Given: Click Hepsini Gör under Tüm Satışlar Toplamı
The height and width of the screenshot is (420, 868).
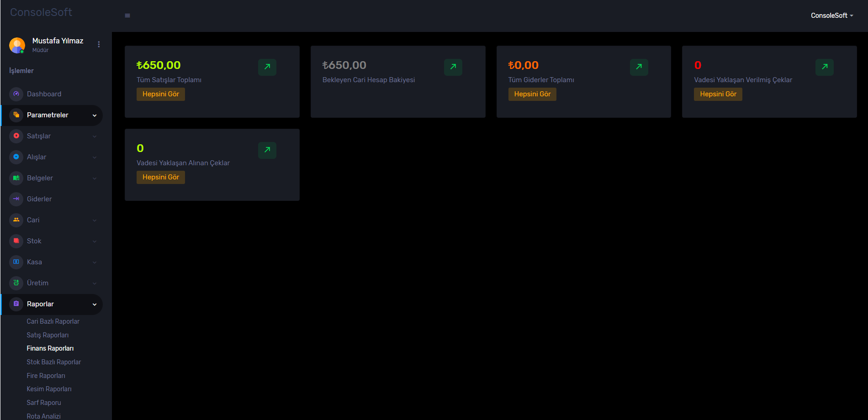Looking at the screenshot, I should tap(161, 94).
